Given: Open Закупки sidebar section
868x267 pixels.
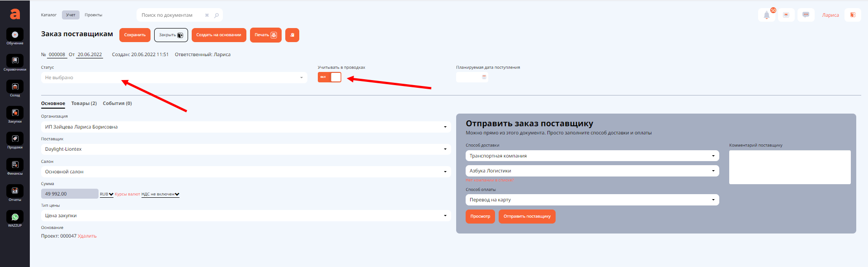Looking at the screenshot, I should [15, 114].
